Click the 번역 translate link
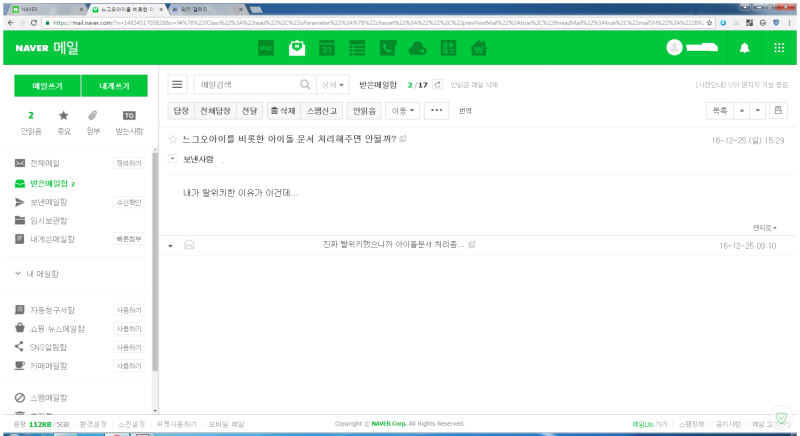The image size is (800, 436). click(x=465, y=111)
